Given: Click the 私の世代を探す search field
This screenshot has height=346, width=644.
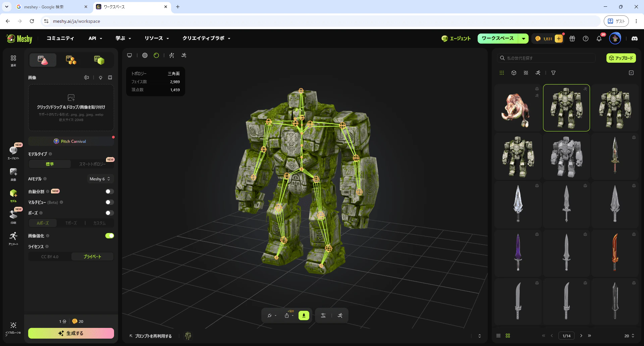Looking at the screenshot, I should 546,58.
